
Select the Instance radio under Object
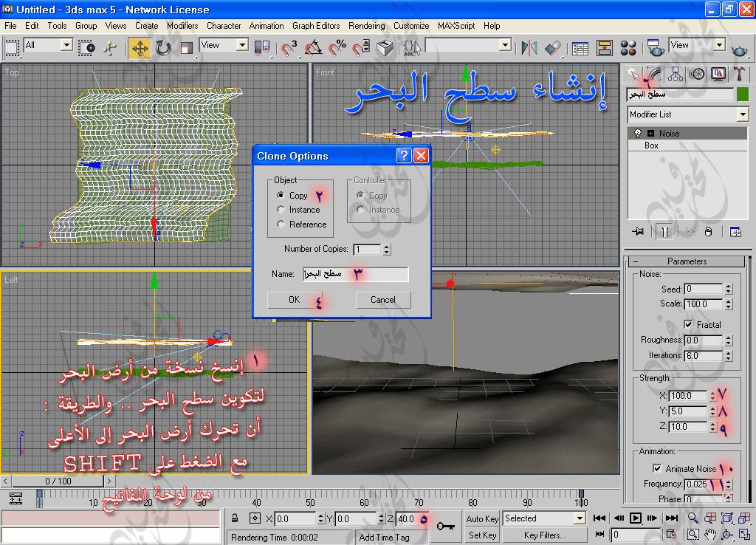click(281, 210)
